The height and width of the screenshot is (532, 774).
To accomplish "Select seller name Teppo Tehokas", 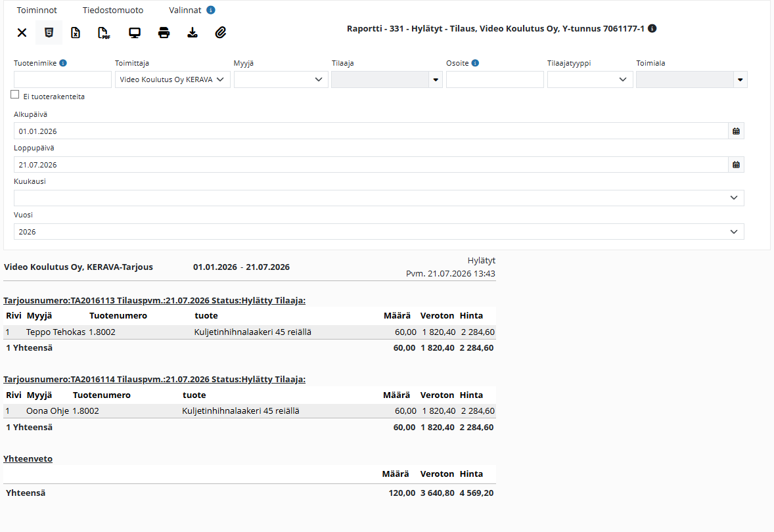I will [56, 332].
